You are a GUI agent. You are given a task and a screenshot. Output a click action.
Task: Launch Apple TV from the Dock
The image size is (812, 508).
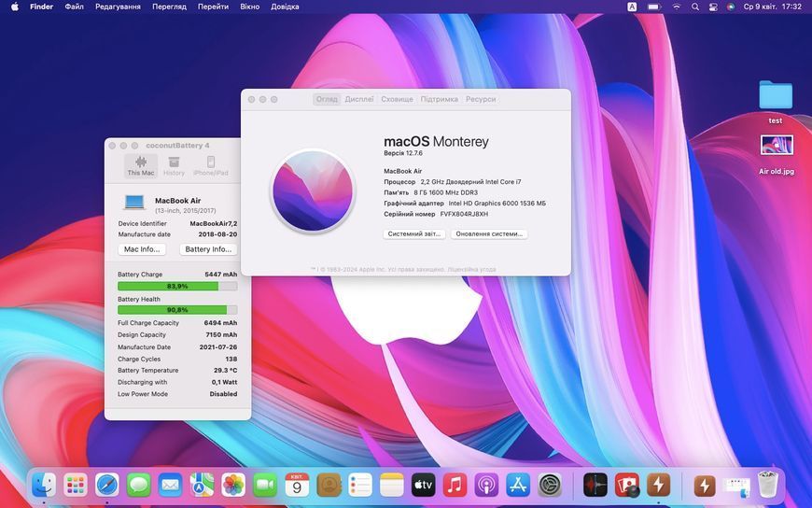(x=423, y=486)
